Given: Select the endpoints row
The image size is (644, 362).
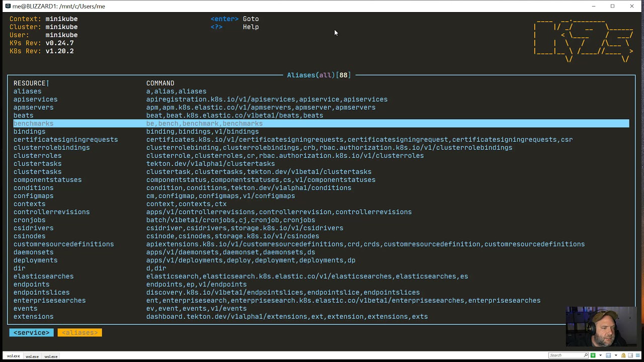Looking at the screenshot, I should tap(321, 284).
